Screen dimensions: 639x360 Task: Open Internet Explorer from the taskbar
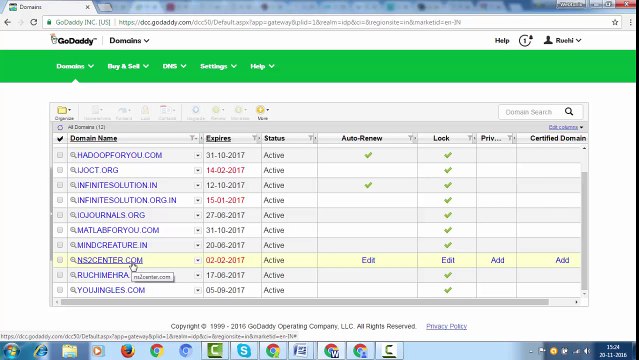pyautogui.click(x=40, y=350)
